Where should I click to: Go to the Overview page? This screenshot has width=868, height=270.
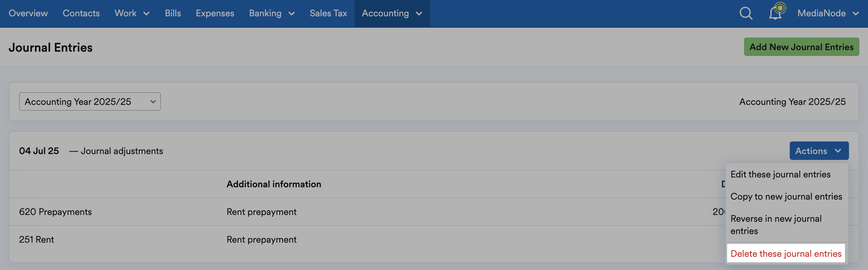tap(28, 14)
